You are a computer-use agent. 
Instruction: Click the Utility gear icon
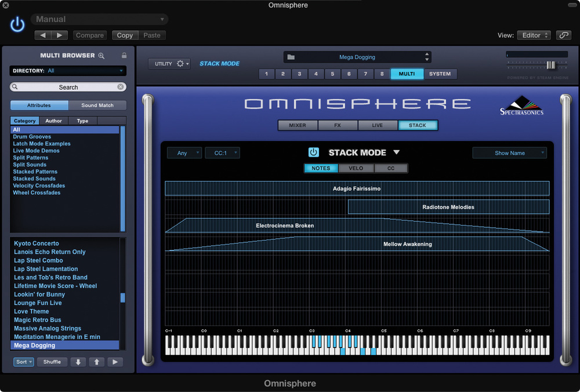[x=180, y=64]
